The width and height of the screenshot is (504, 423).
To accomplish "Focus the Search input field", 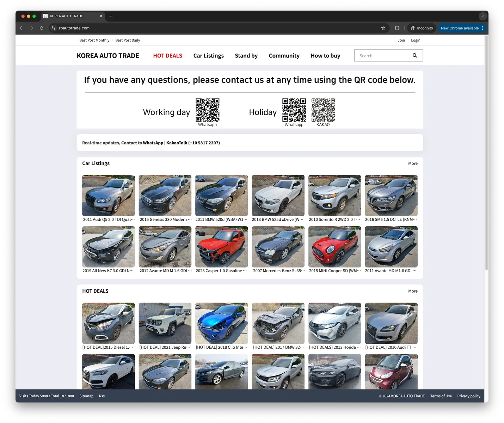I will click(383, 56).
